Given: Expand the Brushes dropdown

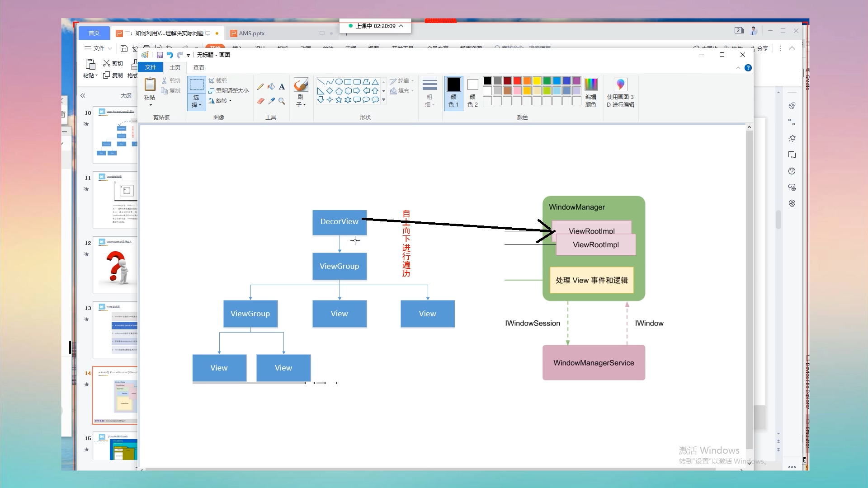Looking at the screenshot, I should tap(301, 104).
